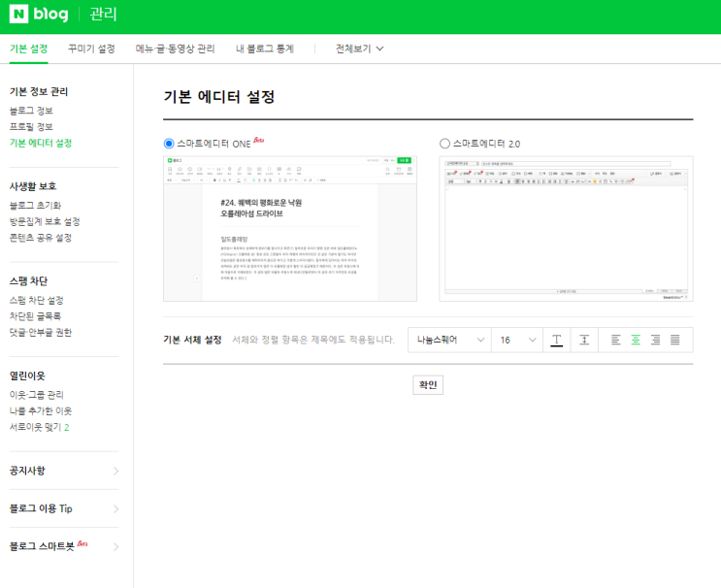Open the 내 블로그 통계 tab
This screenshot has width=721, height=588.
coord(265,49)
